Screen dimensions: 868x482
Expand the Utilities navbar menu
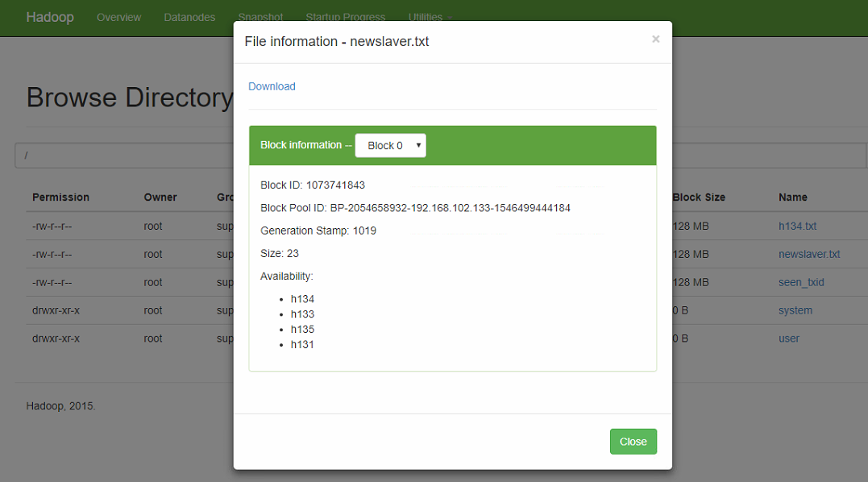(x=430, y=17)
